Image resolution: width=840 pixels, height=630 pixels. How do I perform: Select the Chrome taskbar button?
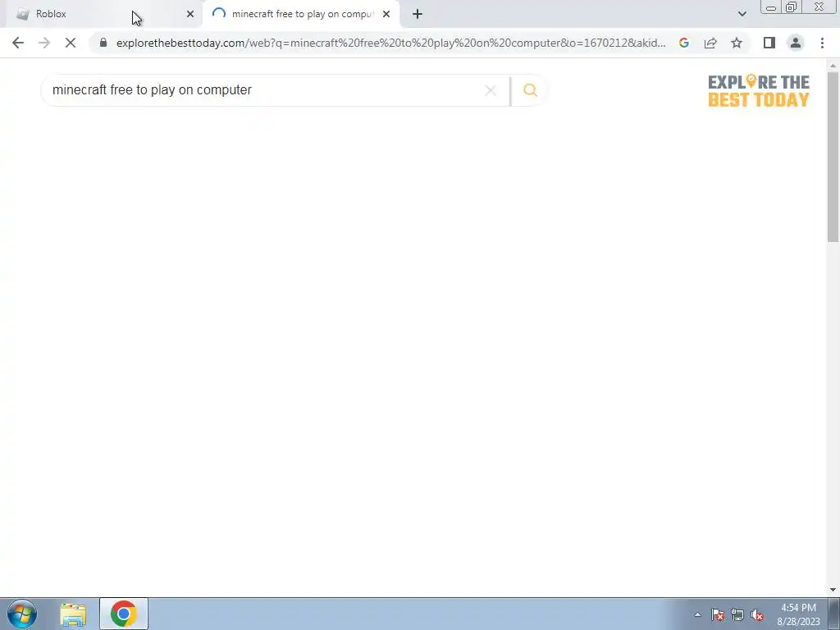pyautogui.click(x=124, y=614)
